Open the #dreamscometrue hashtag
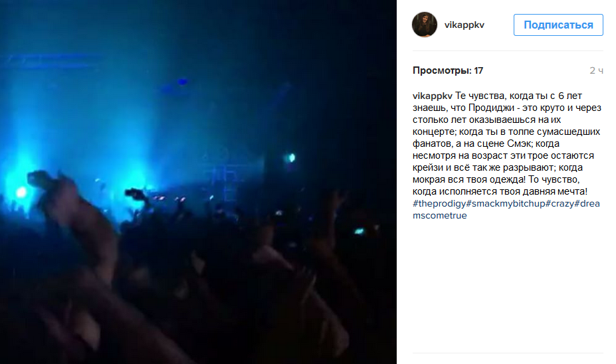616x364 pixels. (506, 209)
